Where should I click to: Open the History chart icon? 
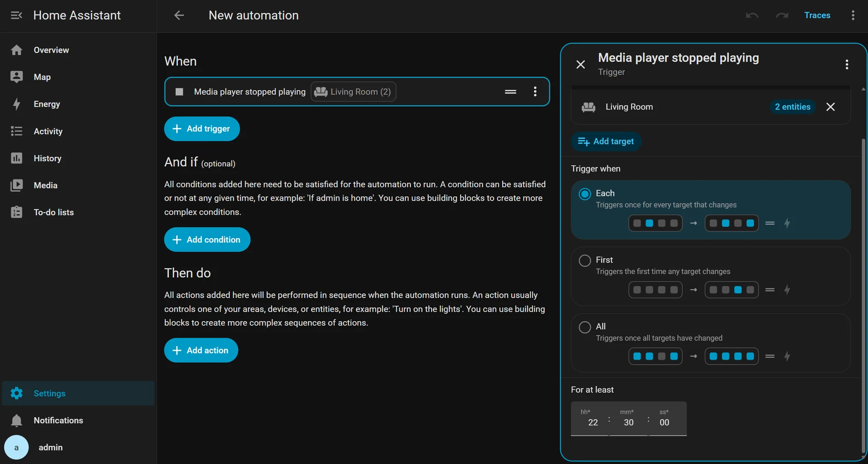(17, 159)
